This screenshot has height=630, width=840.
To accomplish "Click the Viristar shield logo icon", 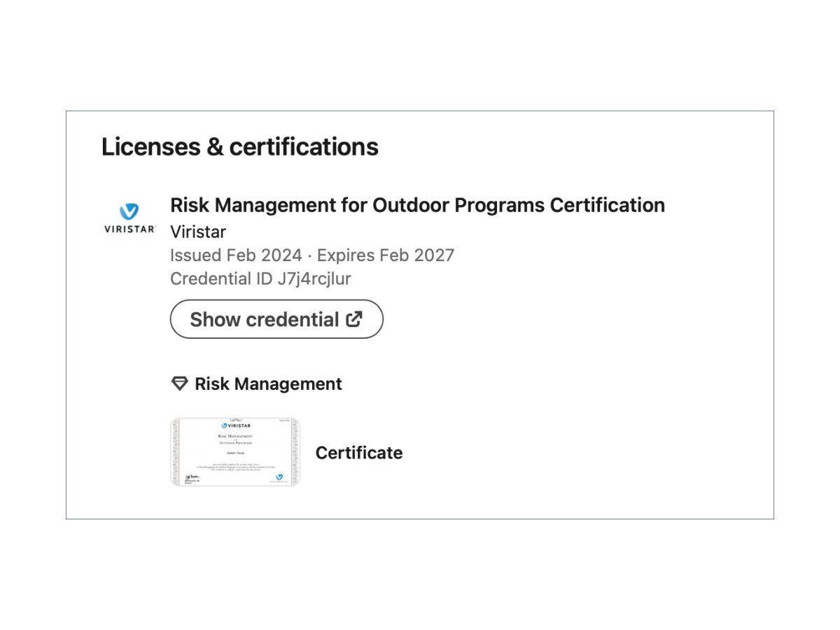I will 129,211.
